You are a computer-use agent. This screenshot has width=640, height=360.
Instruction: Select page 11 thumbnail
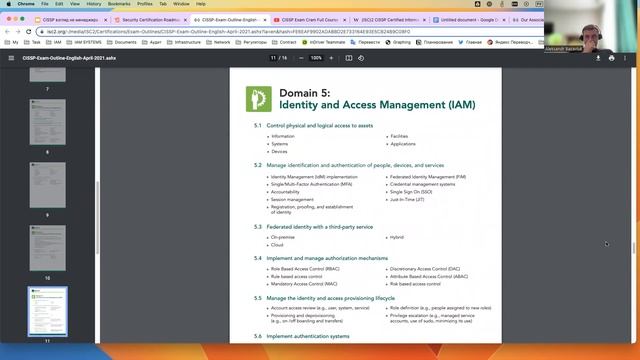coord(47,311)
